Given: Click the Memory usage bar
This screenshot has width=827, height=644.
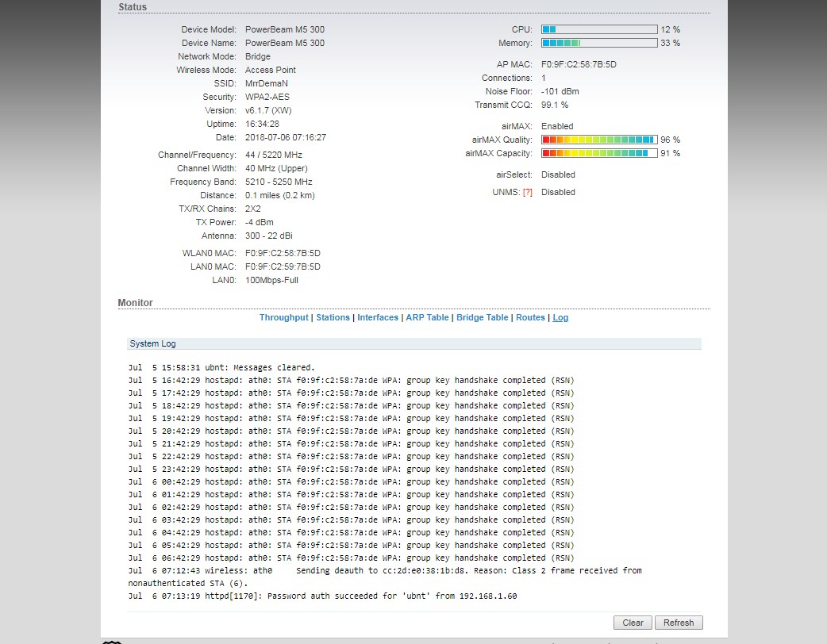Looking at the screenshot, I should click(x=599, y=43).
